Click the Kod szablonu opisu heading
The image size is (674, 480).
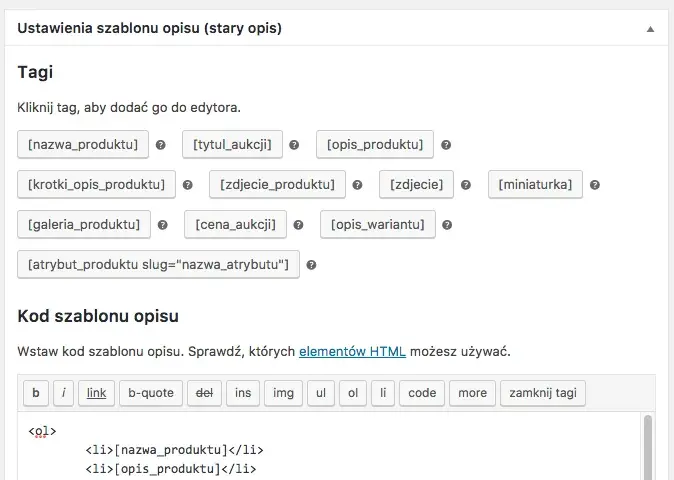tap(98, 316)
